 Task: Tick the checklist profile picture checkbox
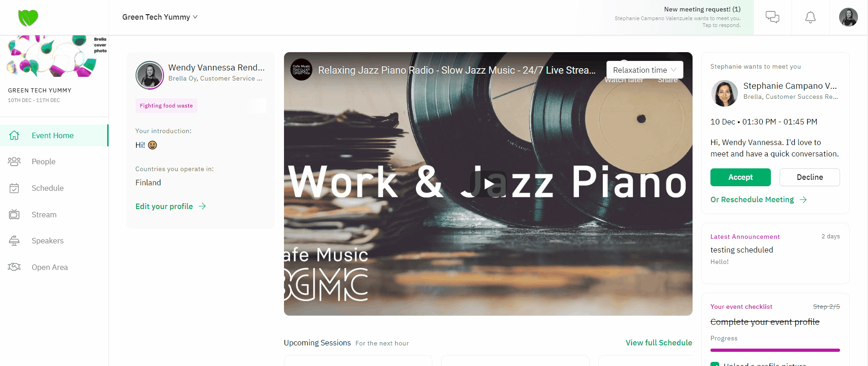click(x=715, y=364)
